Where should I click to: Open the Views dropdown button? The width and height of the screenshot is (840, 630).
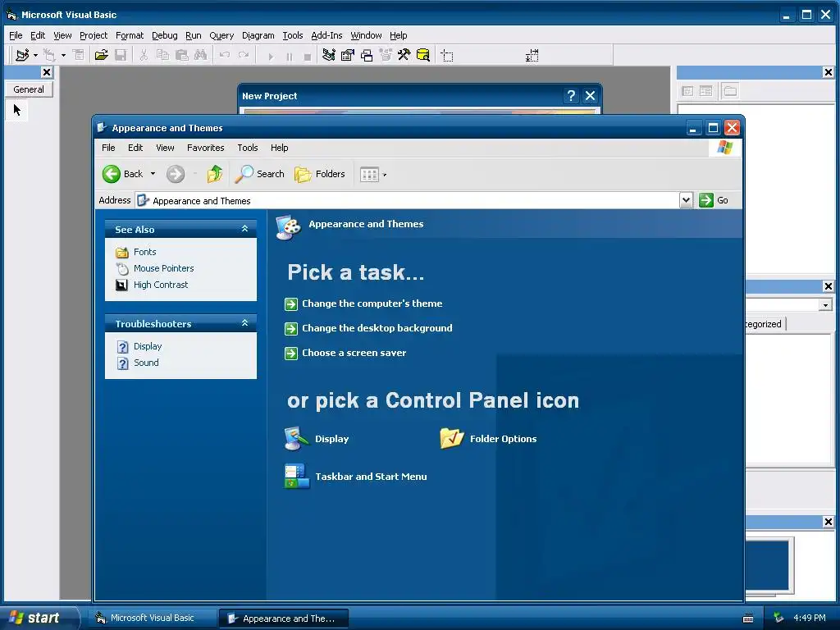[x=373, y=175]
